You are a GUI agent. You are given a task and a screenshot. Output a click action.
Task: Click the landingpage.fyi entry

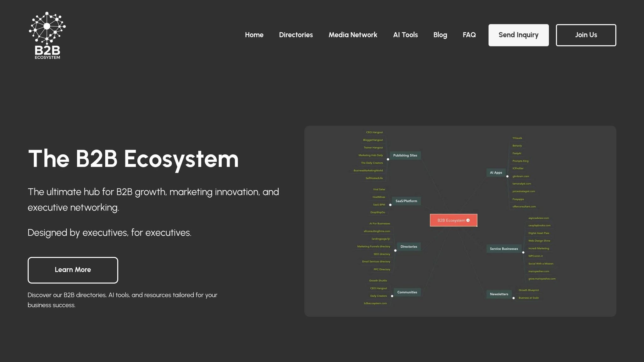point(381,239)
